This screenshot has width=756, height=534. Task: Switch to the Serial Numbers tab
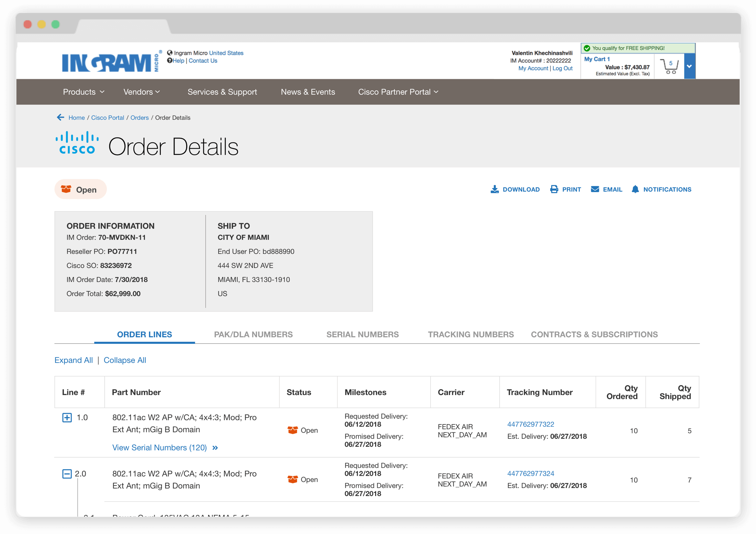pos(362,334)
